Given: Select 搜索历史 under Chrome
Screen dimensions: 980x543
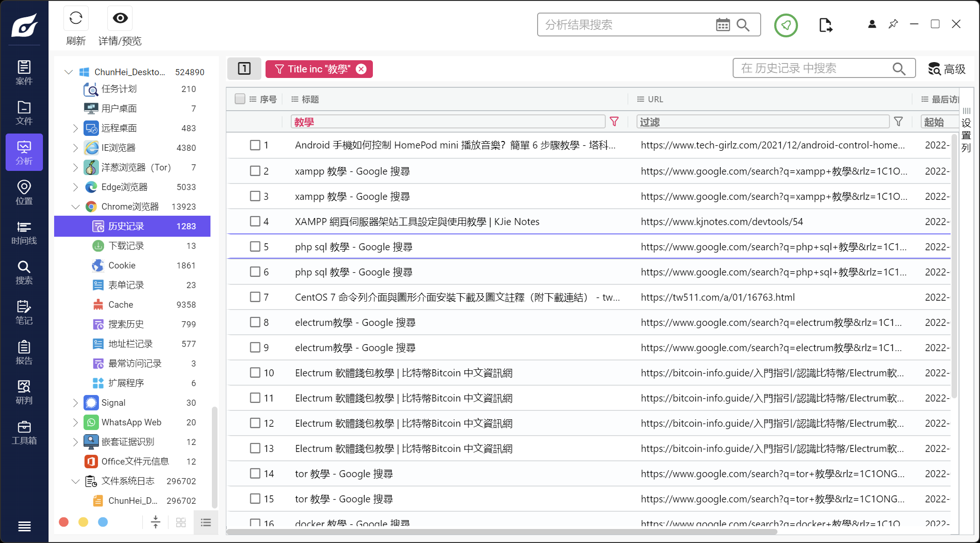Looking at the screenshot, I should 132,324.
